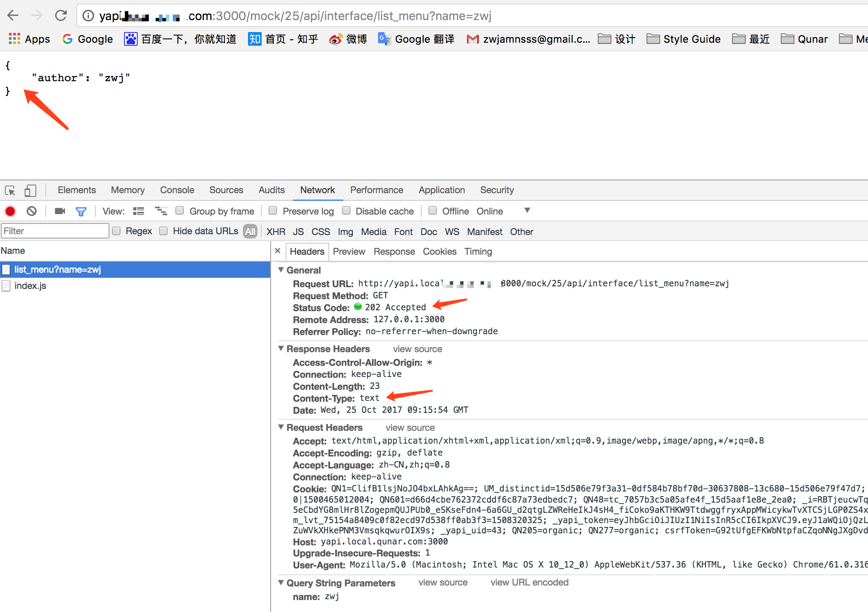868x612 pixels.
Task: Enable the Preserve log checkbox
Action: (273, 211)
